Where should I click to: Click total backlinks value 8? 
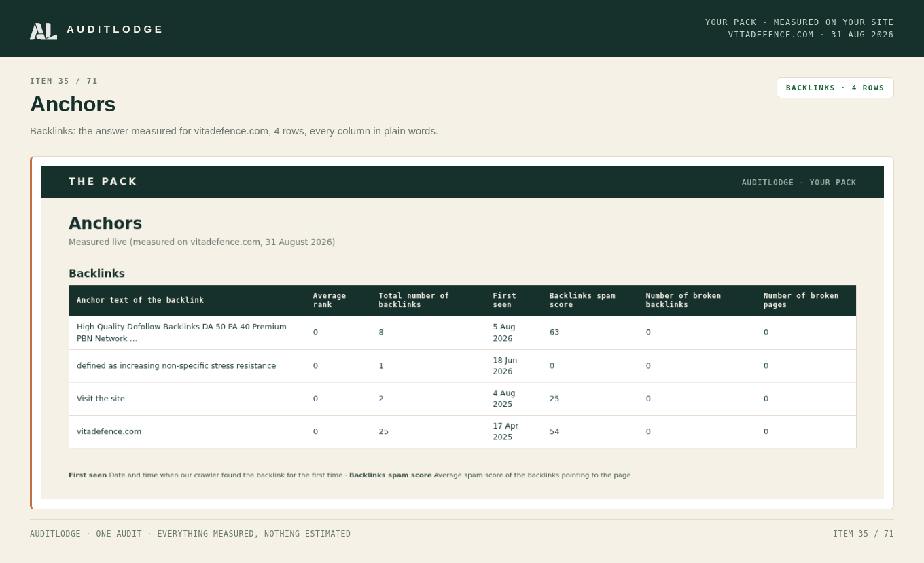381,333
